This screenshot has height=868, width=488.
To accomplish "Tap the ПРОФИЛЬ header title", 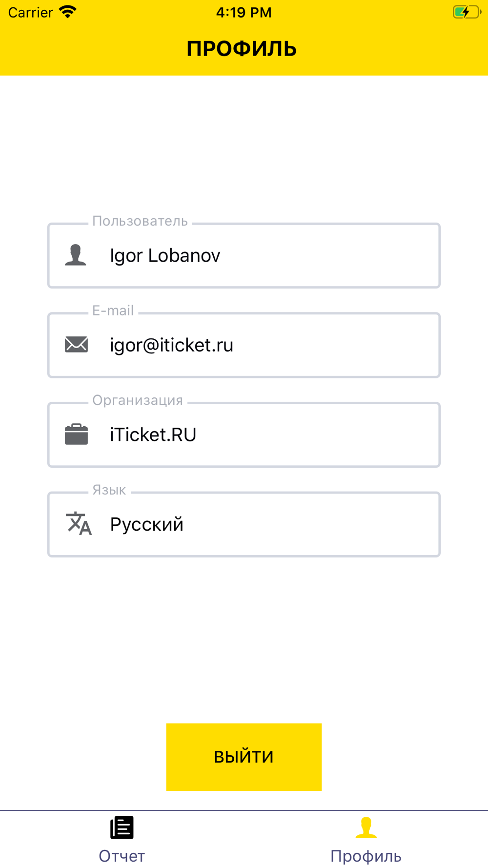I will coord(242,49).
